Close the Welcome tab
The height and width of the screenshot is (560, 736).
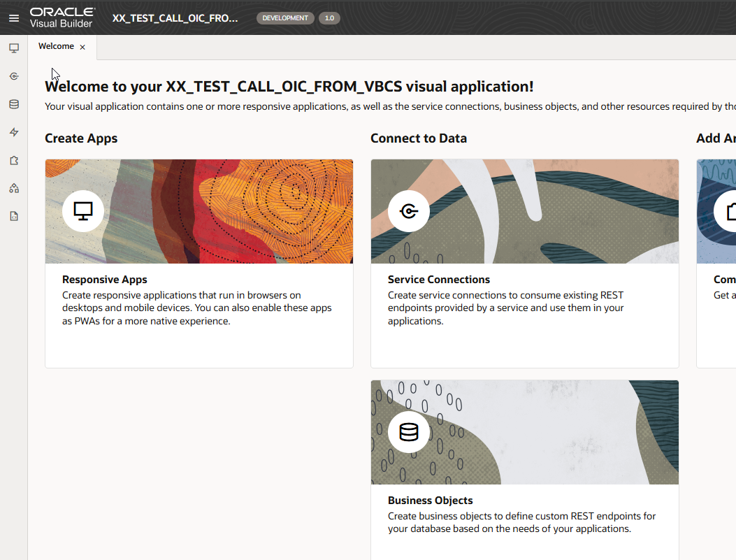pyautogui.click(x=82, y=46)
